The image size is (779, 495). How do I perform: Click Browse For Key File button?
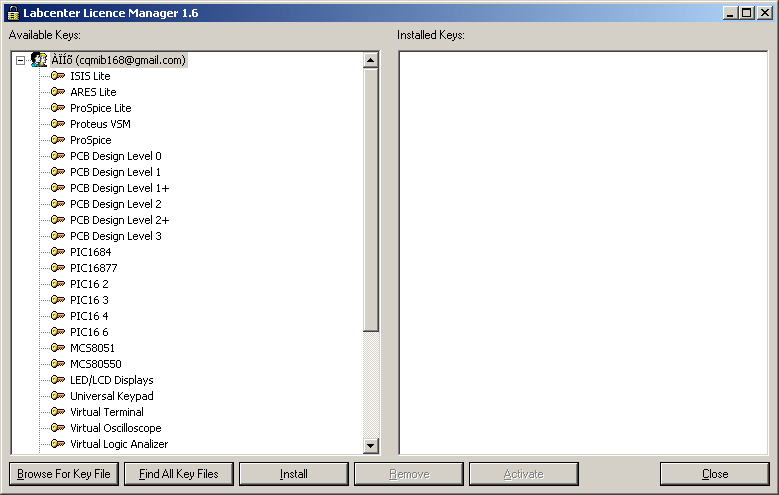tap(64, 474)
